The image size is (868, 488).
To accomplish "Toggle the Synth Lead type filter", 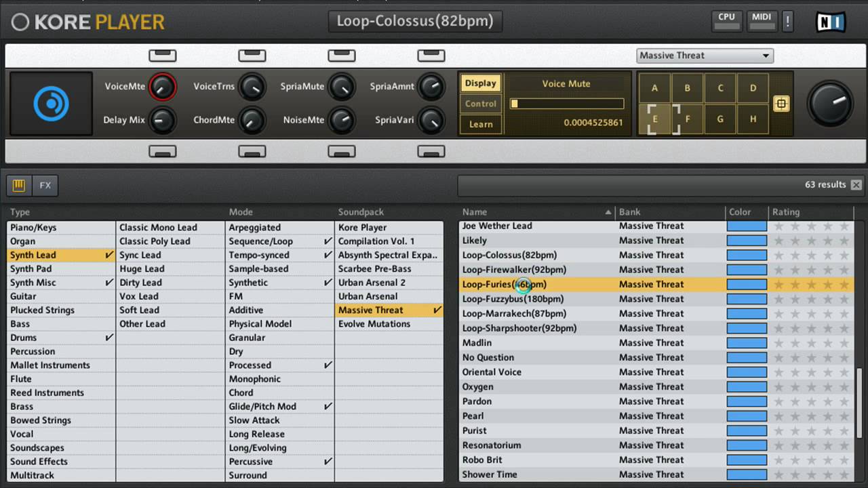I will [x=61, y=256].
